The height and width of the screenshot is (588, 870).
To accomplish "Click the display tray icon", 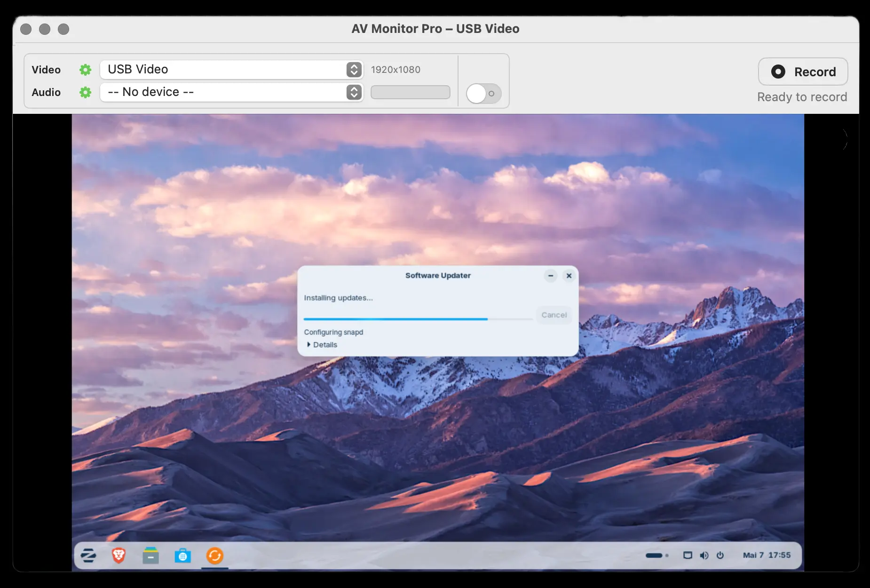I will 688,556.
